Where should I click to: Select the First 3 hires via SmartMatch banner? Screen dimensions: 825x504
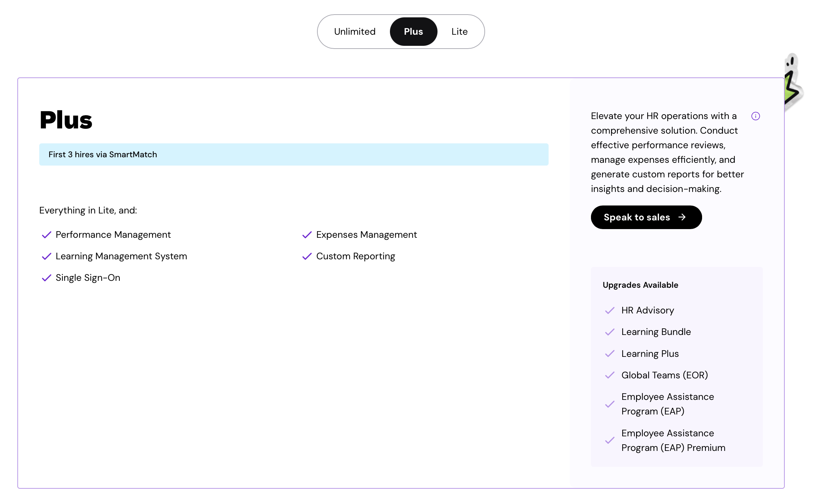102,154
